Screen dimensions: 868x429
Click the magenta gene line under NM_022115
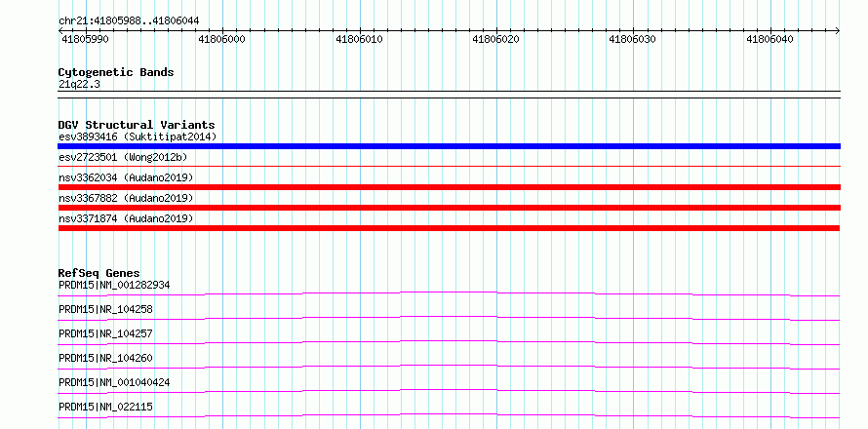pos(449,415)
